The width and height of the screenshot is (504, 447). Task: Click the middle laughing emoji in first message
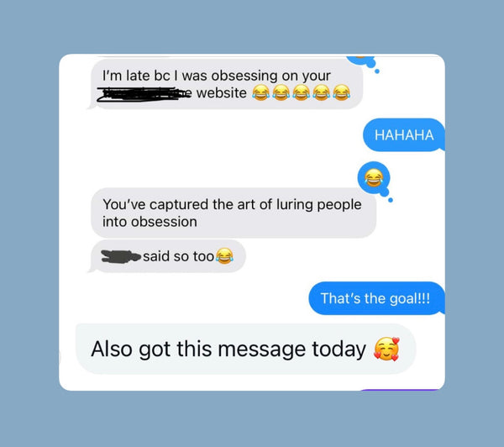pyautogui.click(x=302, y=93)
